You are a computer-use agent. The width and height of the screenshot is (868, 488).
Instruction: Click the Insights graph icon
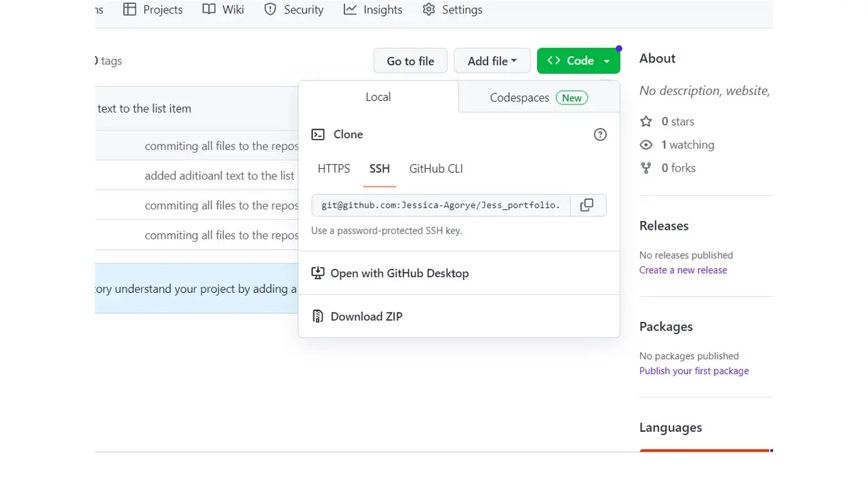coord(350,9)
